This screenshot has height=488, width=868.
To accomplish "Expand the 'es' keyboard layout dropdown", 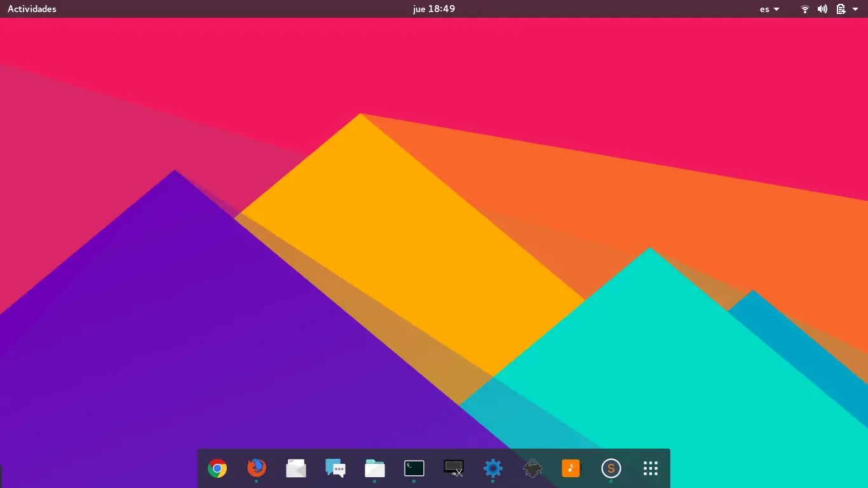I will (x=770, y=9).
